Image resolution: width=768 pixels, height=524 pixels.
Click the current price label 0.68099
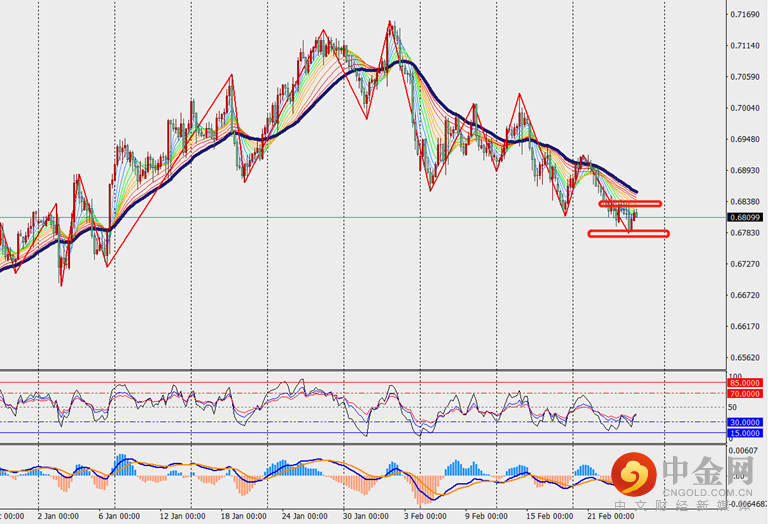click(747, 217)
